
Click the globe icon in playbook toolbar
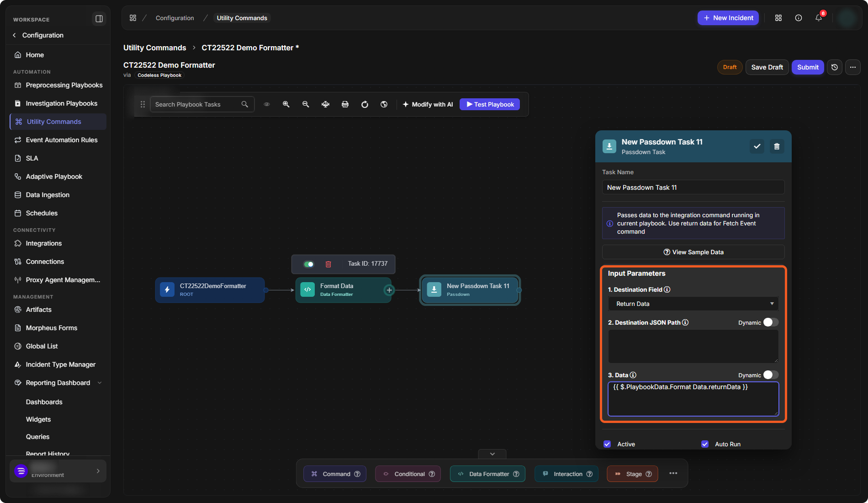(x=384, y=104)
